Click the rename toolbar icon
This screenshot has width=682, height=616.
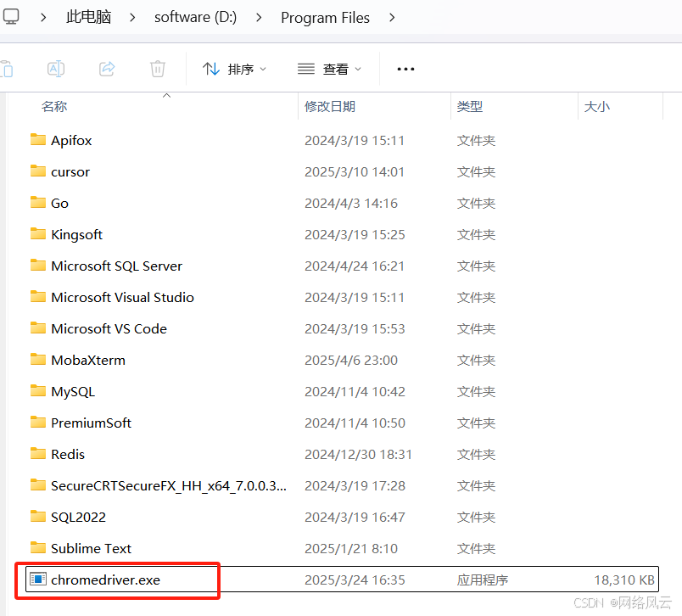[x=56, y=69]
